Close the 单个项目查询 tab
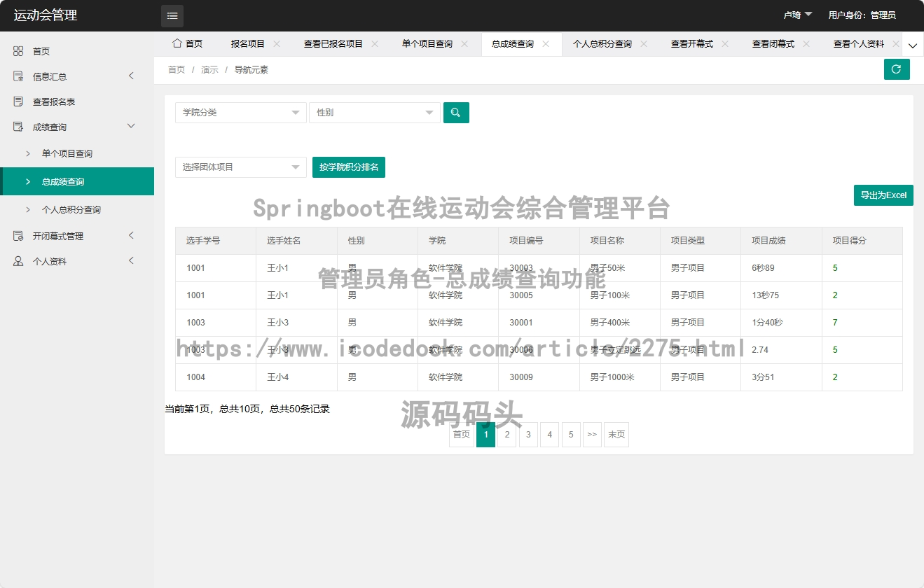This screenshot has width=924, height=588. click(464, 43)
